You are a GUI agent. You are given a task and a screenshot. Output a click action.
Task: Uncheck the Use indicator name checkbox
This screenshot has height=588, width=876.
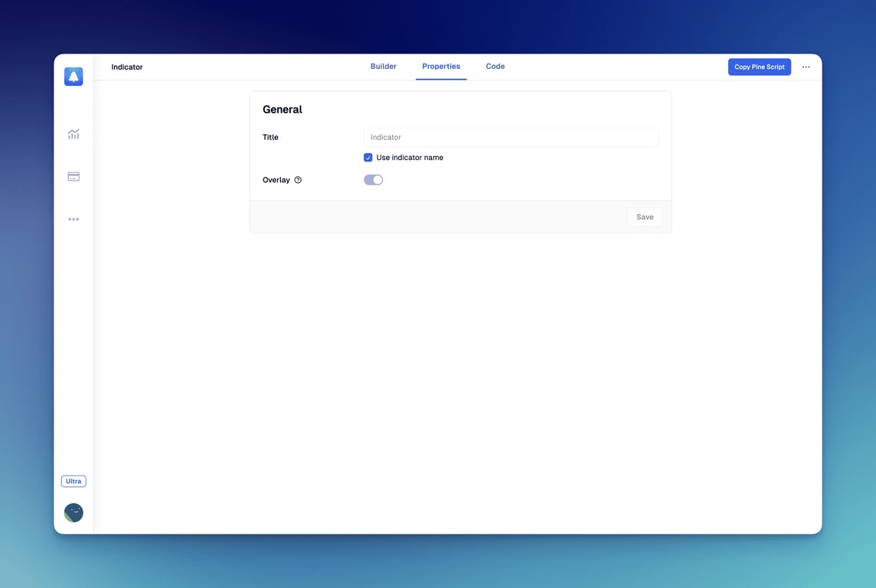[368, 158]
